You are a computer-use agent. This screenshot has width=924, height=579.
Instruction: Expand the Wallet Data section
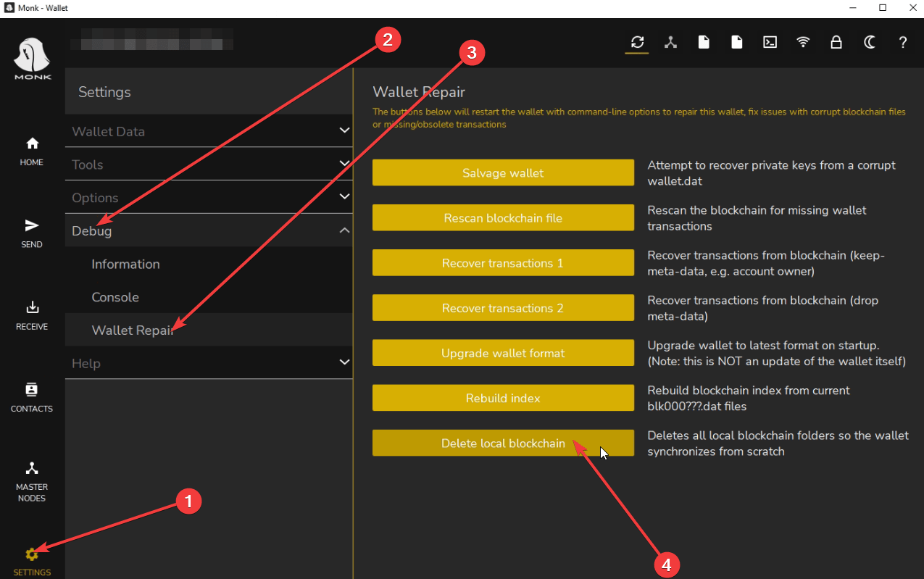[x=209, y=131]
